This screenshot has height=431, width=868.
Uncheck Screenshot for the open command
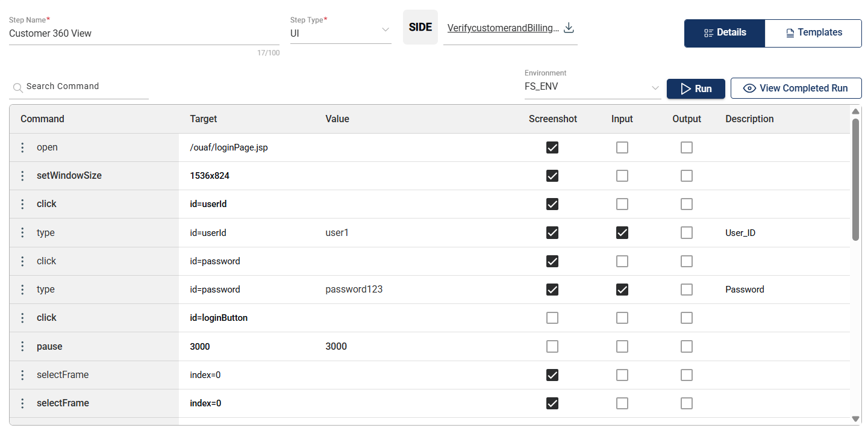tap(552, 147)
